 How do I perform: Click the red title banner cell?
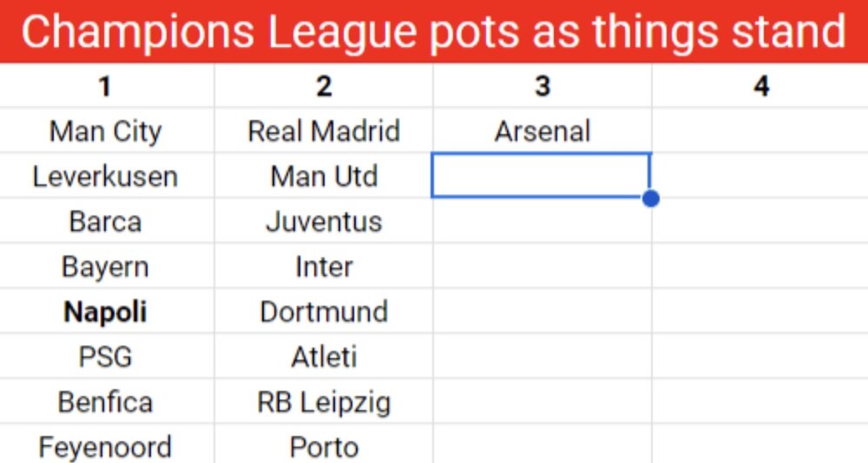click(434, 31)
